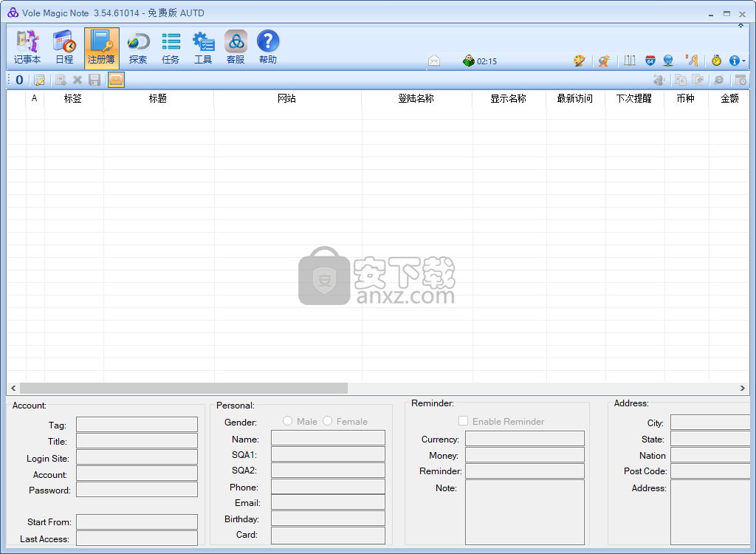This screenshot has width=756, height=554.
Task: Sort by the 标题 column header
Action: point(158,98)
